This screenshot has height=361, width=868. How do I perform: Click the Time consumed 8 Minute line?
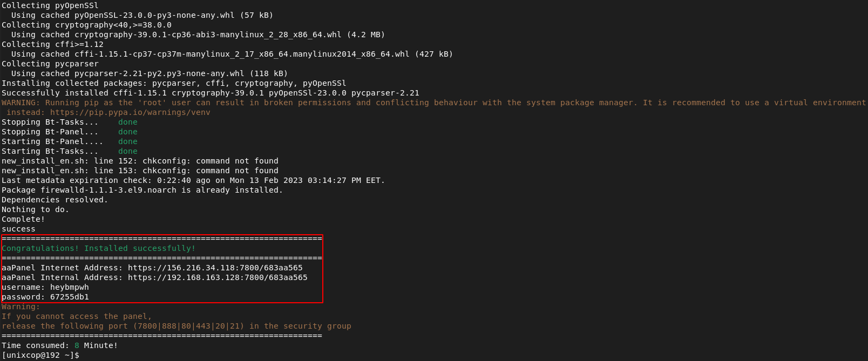pos(60,345)
